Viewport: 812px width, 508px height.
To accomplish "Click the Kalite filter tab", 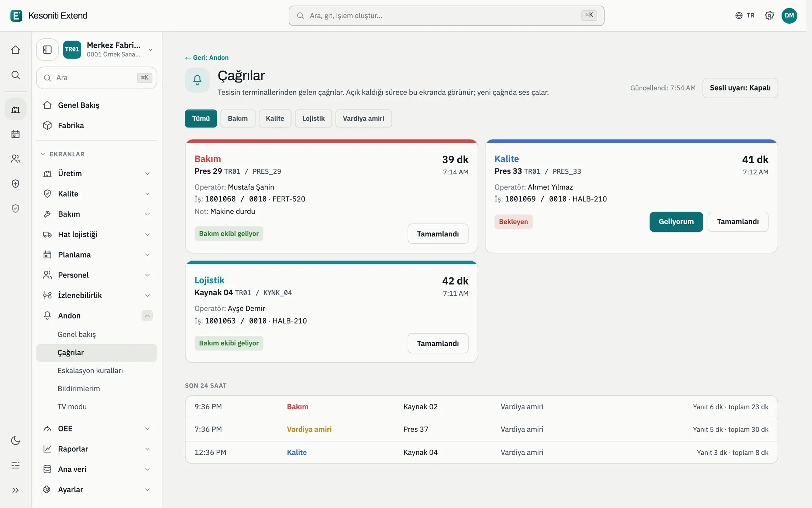I will click(275, 119).
